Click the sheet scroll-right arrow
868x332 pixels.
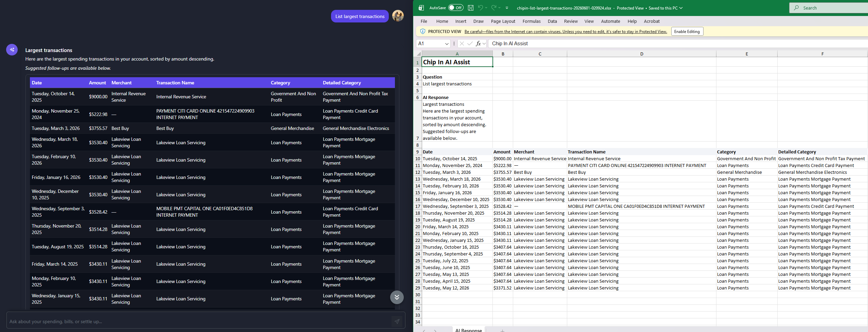click(x=435, y=330)
